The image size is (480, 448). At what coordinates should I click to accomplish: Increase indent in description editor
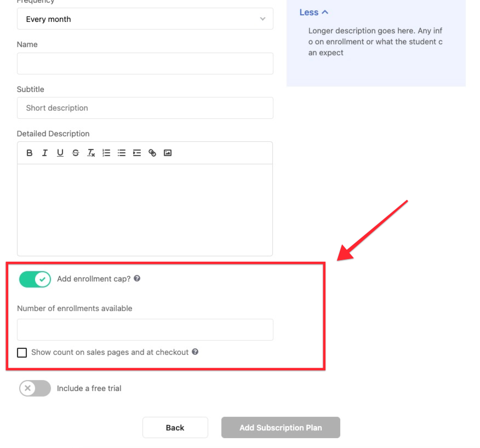[137, 153]
